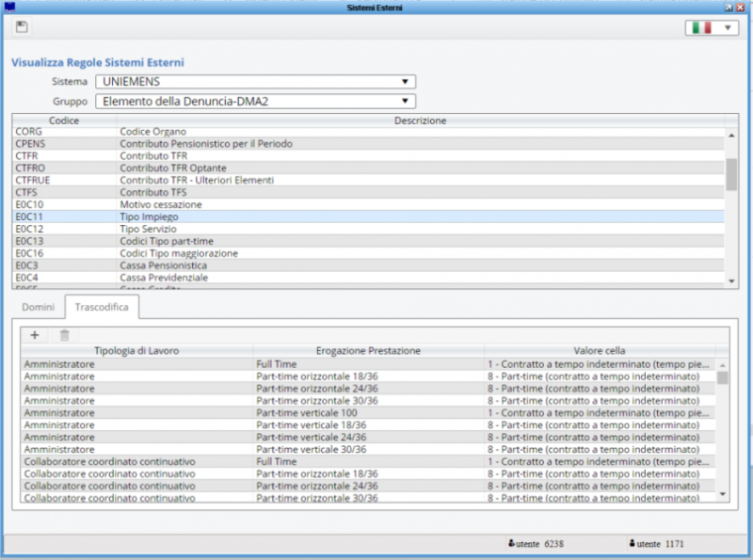The width and height of the screenshot is (753, 560).
Task: Switch to the Domini tab
Action: point(38,307)
